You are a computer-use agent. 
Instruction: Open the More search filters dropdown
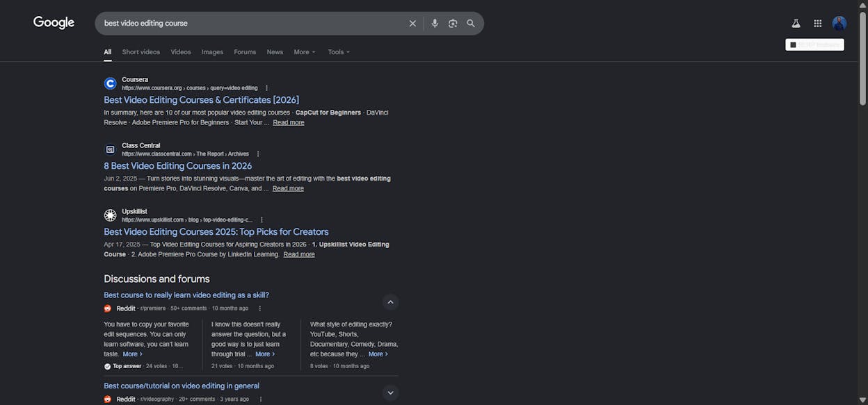pos(305,52)
